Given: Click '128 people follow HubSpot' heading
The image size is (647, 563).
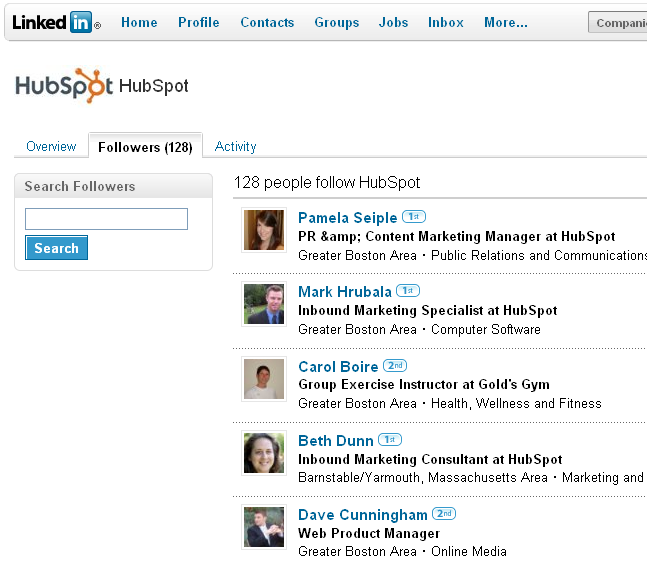Looking at the screenshot, I should (327, 182).
